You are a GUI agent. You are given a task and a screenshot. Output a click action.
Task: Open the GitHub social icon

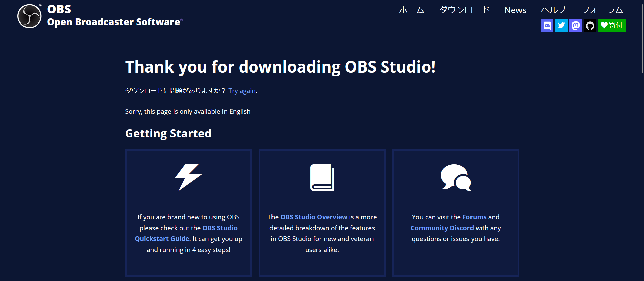[590, 26]
